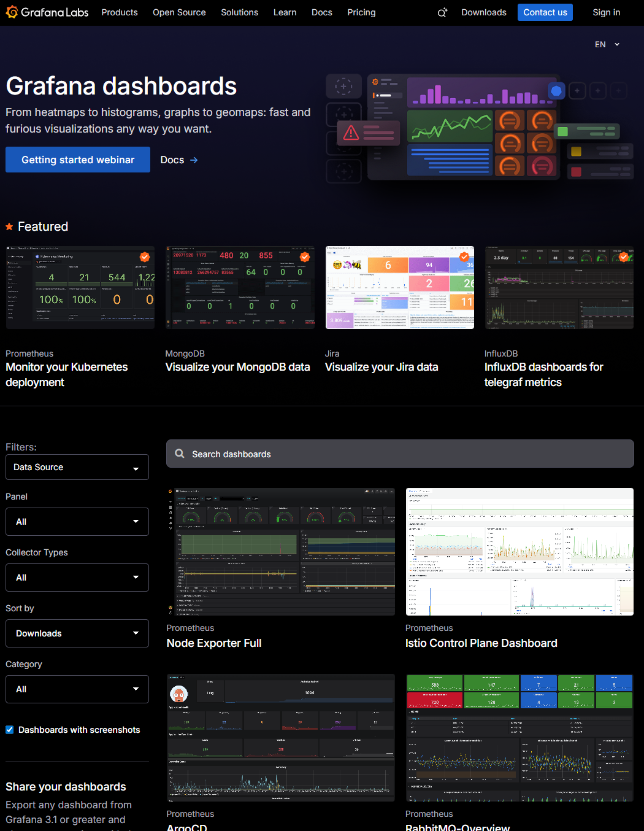Click the Featured star icon
This screenshot has width=644, height=831.
click(x=9, y=227)
